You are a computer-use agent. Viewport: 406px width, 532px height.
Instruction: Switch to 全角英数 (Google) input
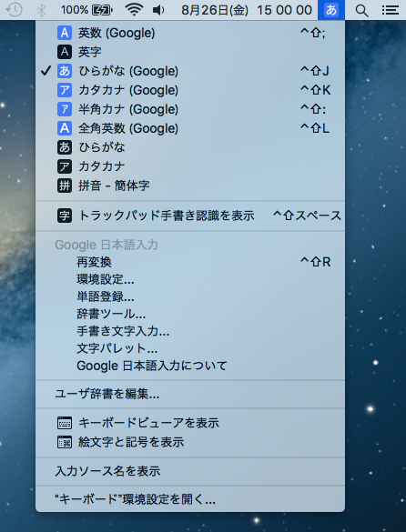point(190,128)
